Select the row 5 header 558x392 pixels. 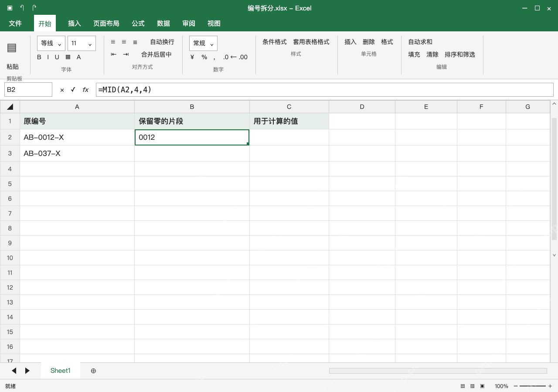(x=10, y=184)
